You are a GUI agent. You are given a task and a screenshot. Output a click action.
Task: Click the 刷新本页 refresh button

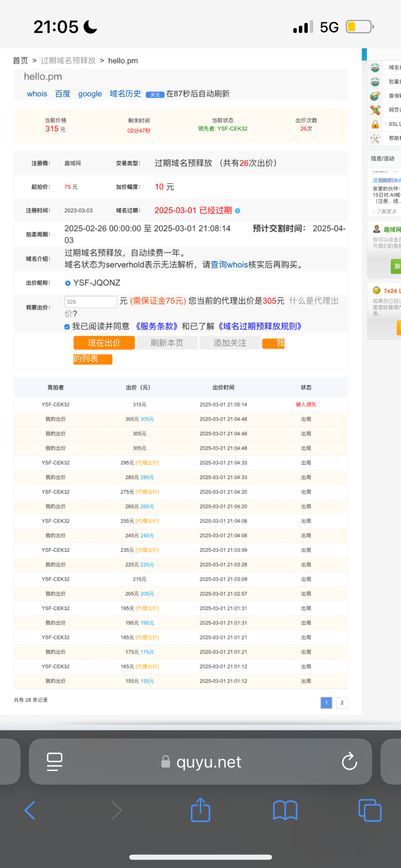tap(167, 343)
